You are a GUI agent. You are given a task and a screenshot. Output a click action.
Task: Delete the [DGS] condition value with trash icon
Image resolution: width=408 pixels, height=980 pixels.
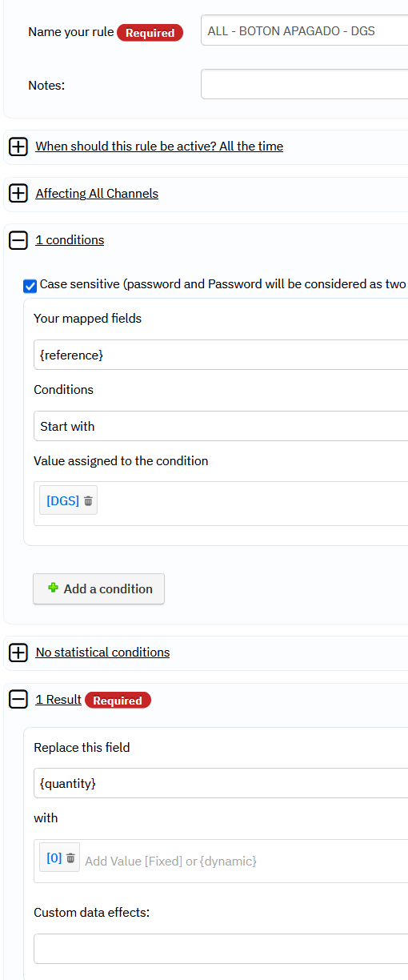88,501
